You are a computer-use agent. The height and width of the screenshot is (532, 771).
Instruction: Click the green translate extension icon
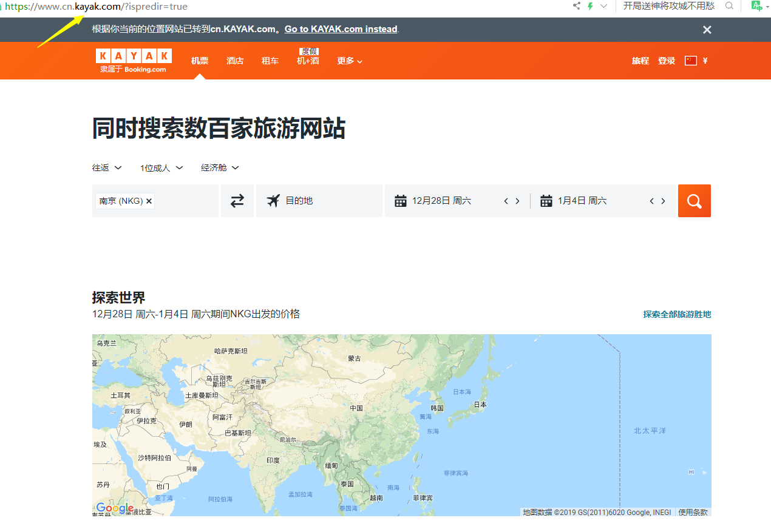756,6
